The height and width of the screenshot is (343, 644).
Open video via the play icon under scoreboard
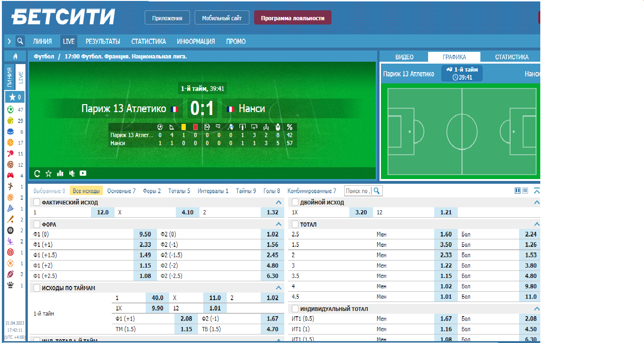[x=83, y=173]
